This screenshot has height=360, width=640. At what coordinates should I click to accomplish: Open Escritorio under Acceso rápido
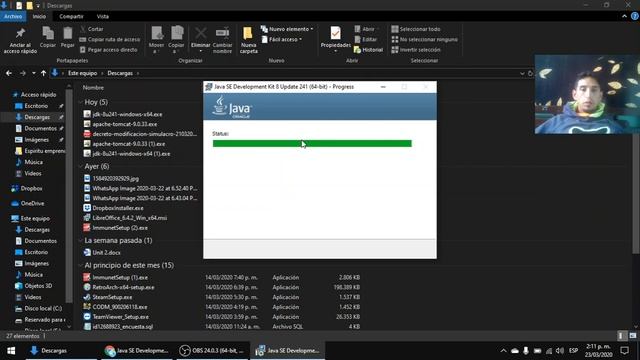tap(32, 106)
